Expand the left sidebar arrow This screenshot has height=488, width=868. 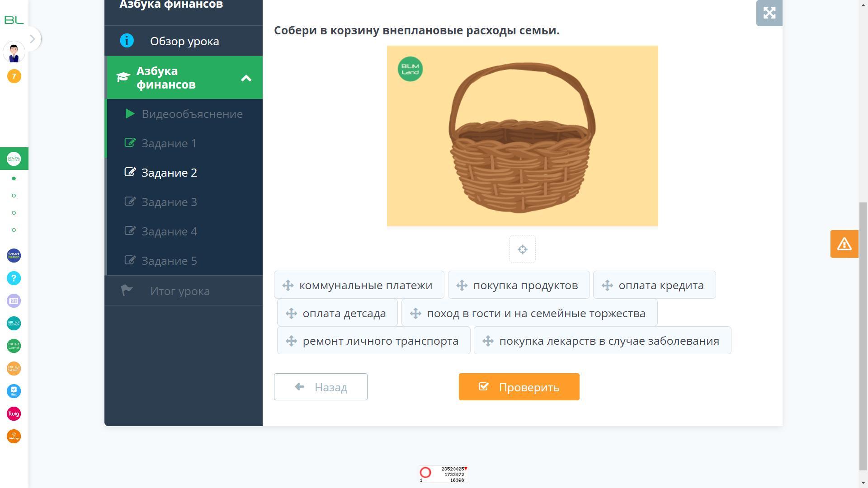(32, 39)
